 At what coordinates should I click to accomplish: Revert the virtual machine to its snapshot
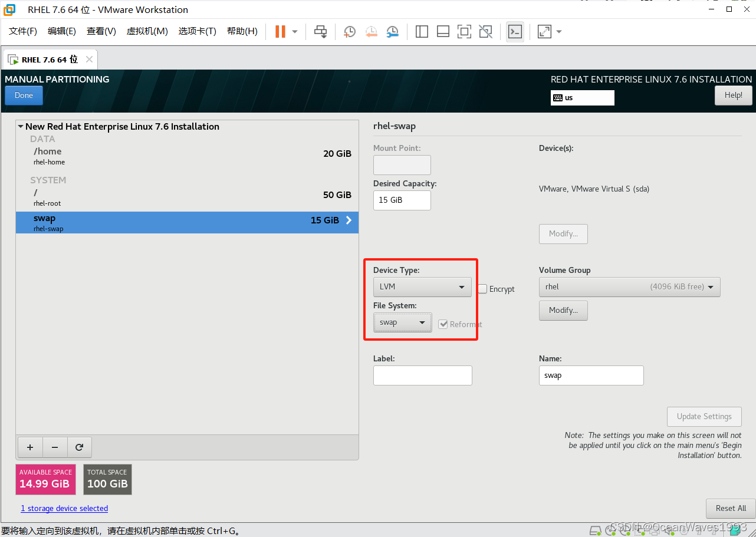point(371,31)
